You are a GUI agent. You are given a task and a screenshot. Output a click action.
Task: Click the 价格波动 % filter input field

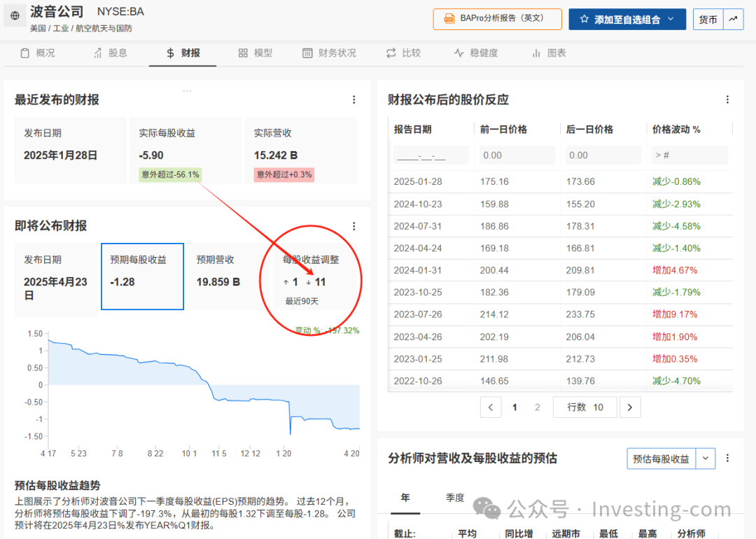click(x=689, y=155)
